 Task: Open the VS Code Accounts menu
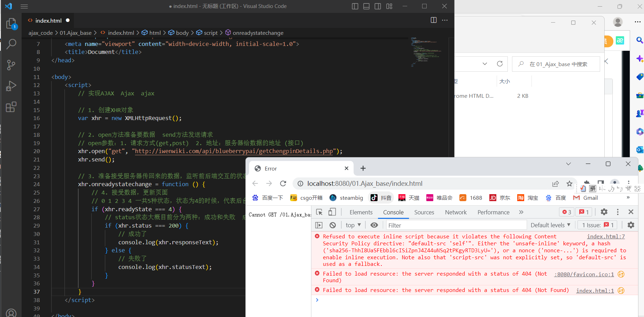[11, 313]
